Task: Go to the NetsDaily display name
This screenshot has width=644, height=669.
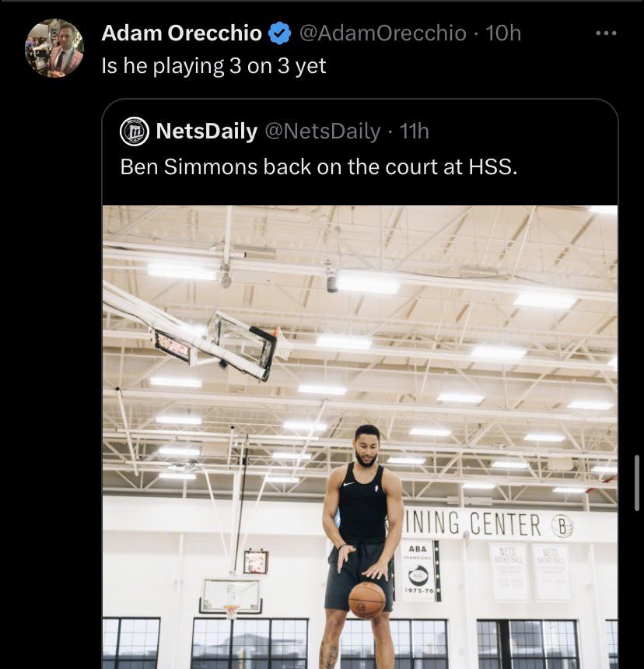Action: point(207,131)
